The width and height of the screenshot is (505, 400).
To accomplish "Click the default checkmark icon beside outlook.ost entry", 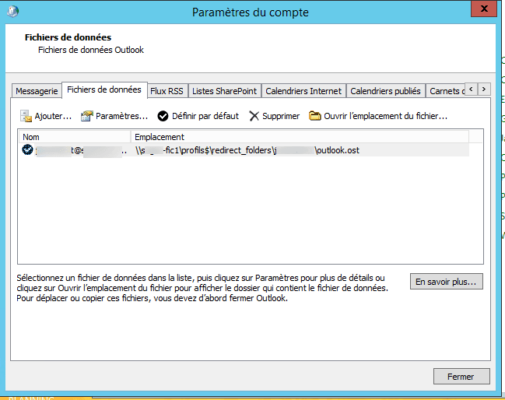I will click(27, 150).
